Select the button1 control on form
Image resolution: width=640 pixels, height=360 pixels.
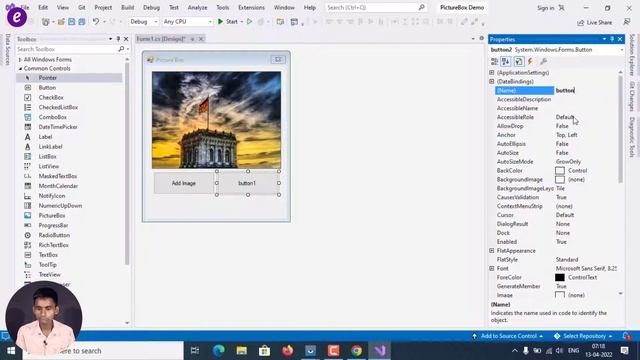(x=247, y=183)
